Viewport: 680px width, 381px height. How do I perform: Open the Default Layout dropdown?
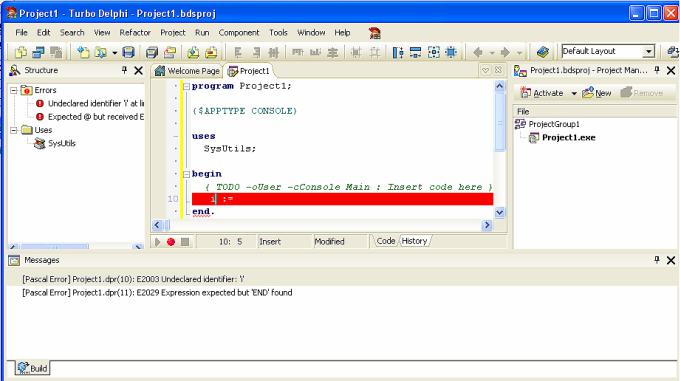click(x=648, y=51)
